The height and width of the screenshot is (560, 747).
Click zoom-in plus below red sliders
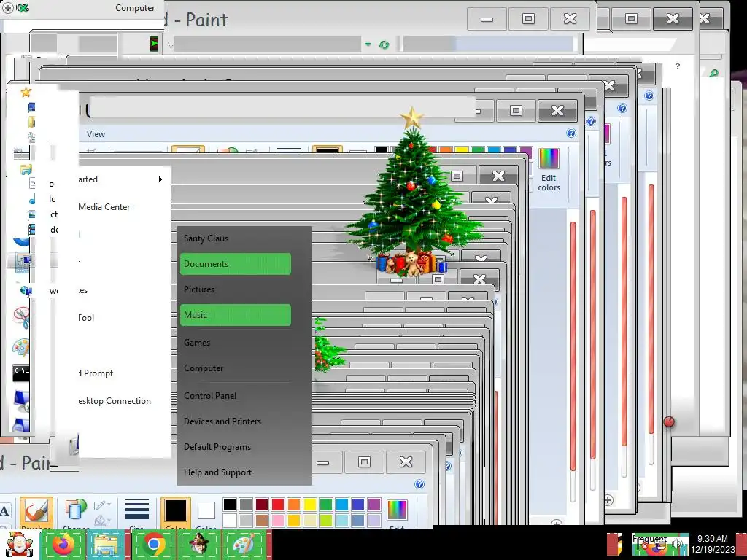click(608, 500)
